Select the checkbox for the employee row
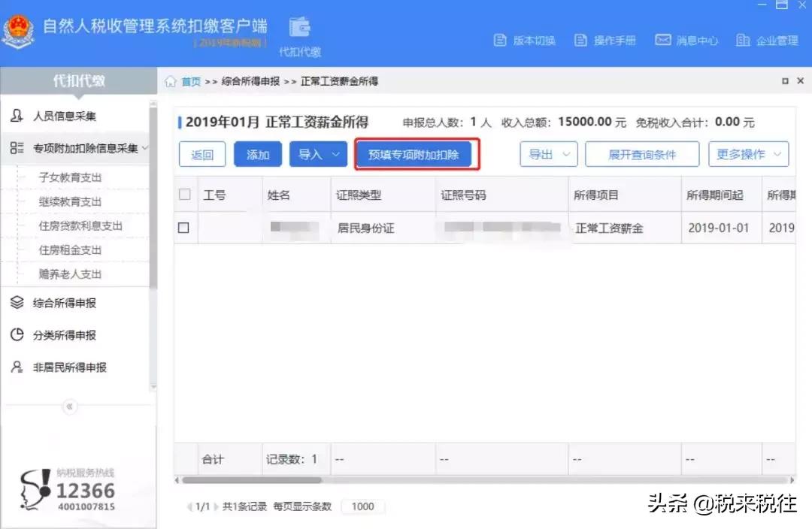This screenshot has width=812, height=529. (183, 228)
